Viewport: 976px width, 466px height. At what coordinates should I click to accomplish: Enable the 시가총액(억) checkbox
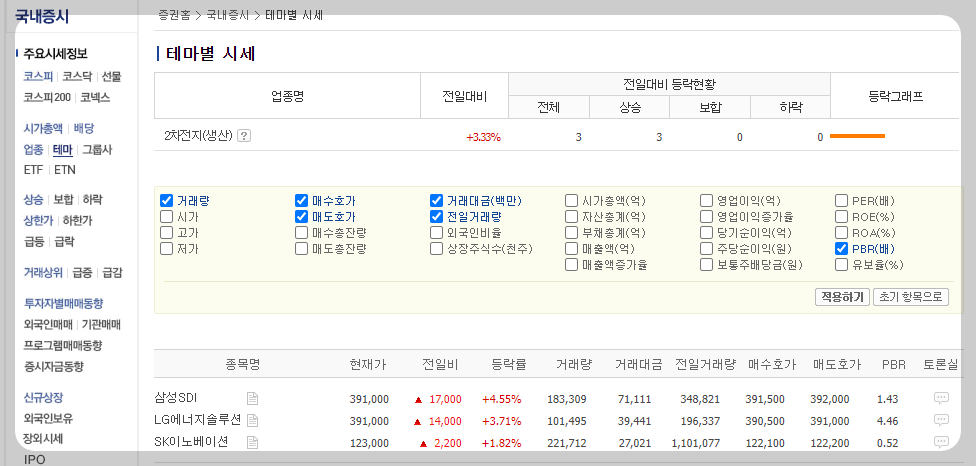click(x=571, y=200)
